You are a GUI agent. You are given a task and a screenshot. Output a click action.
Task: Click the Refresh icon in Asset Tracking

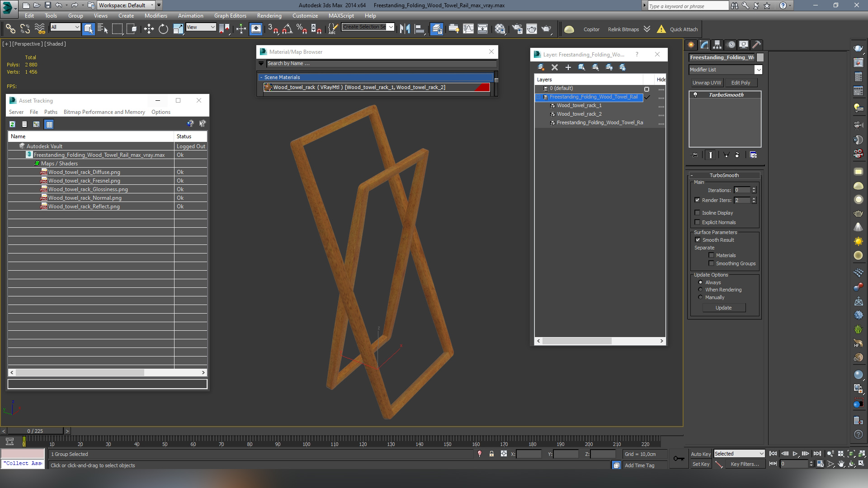pyautogui.click(x=12, y=124)
